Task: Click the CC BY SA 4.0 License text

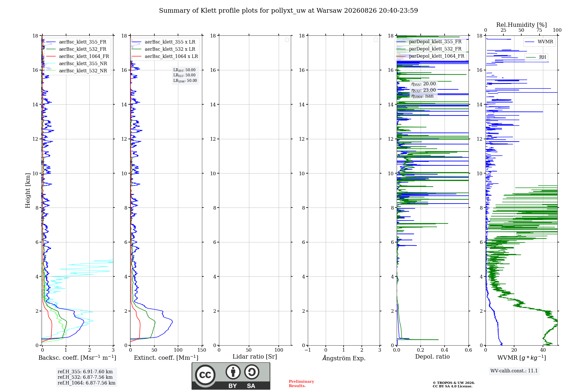Action: click(453, 386)
